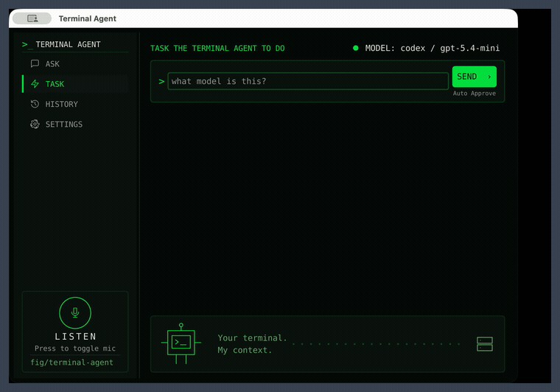
Task: Select the TASK sidebar item
Action: click(x=75, y=84)
